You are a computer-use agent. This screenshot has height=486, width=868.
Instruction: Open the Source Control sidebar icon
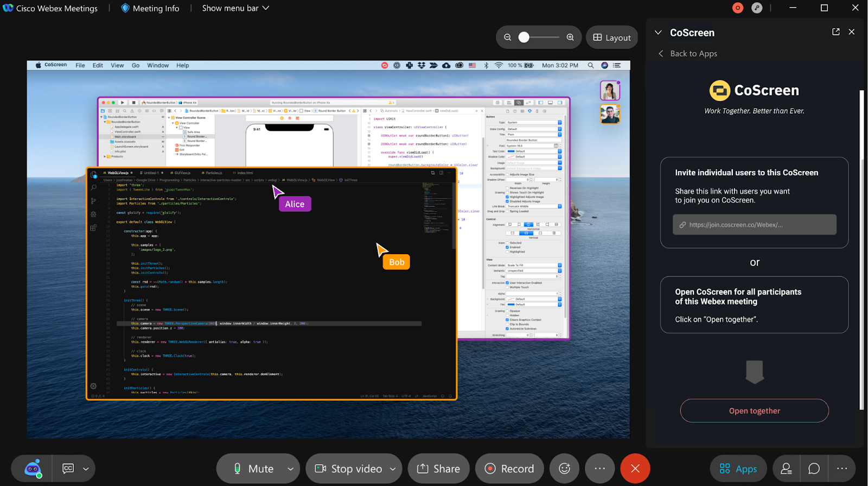93,201
